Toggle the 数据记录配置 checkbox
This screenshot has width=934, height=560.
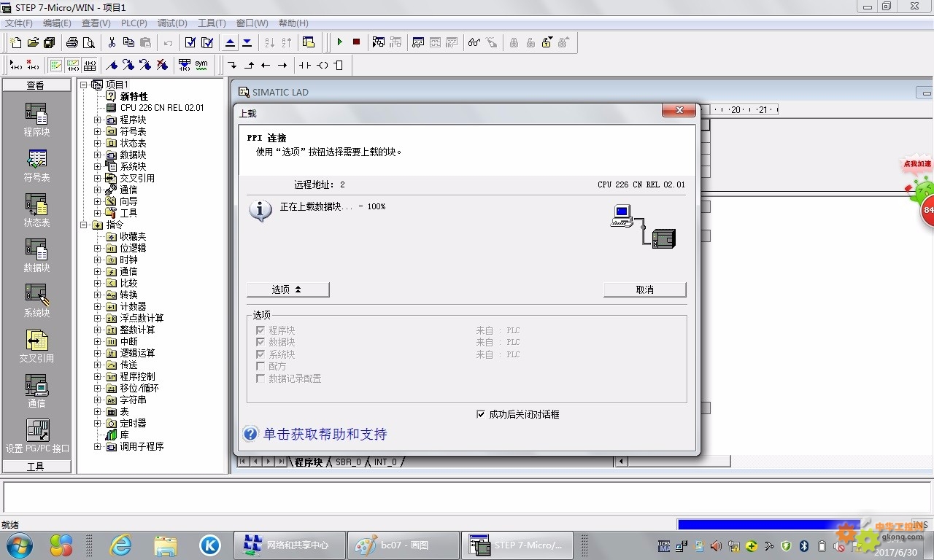pyautogui.click(x=260, y=378)
